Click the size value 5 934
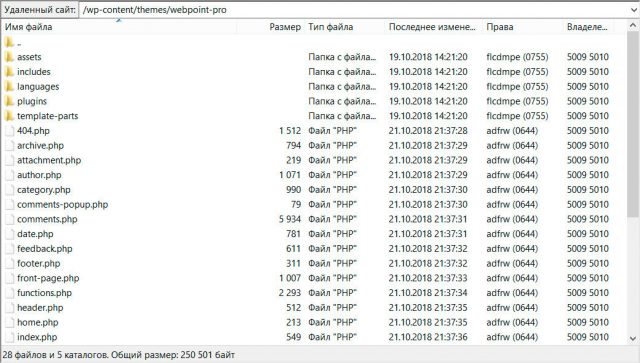Image resolution: width=640 pixels, height=363 pixels. tap(290, 219)
